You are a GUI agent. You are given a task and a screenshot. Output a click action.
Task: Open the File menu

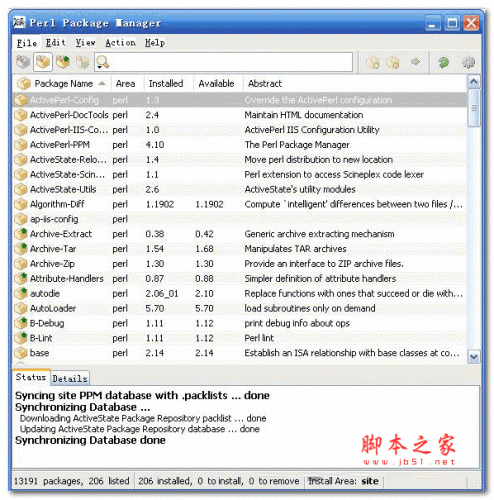(x=27, y=43)
